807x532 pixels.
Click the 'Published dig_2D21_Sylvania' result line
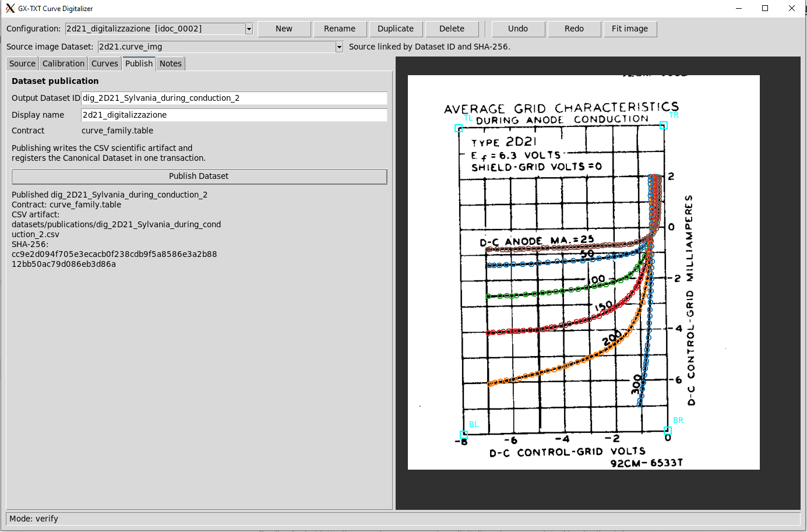click(110, 195)
